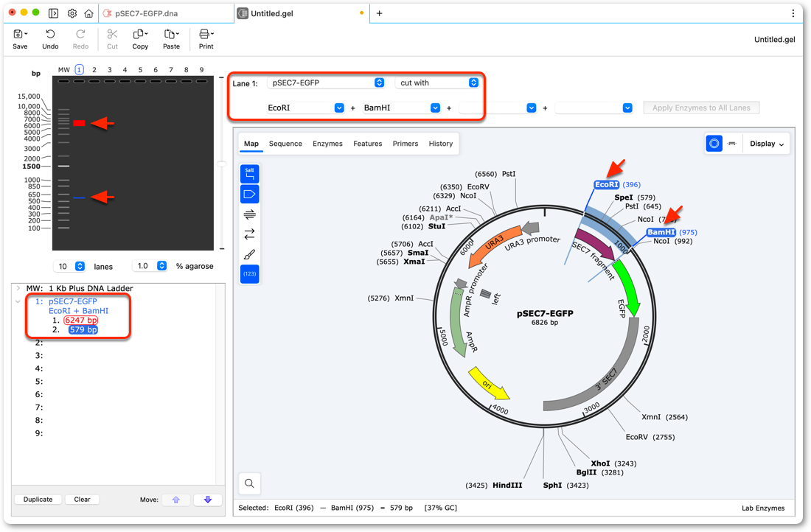811x532 pixels.
Task: Toggle the show features arrow icon
Action: (250, 195)
